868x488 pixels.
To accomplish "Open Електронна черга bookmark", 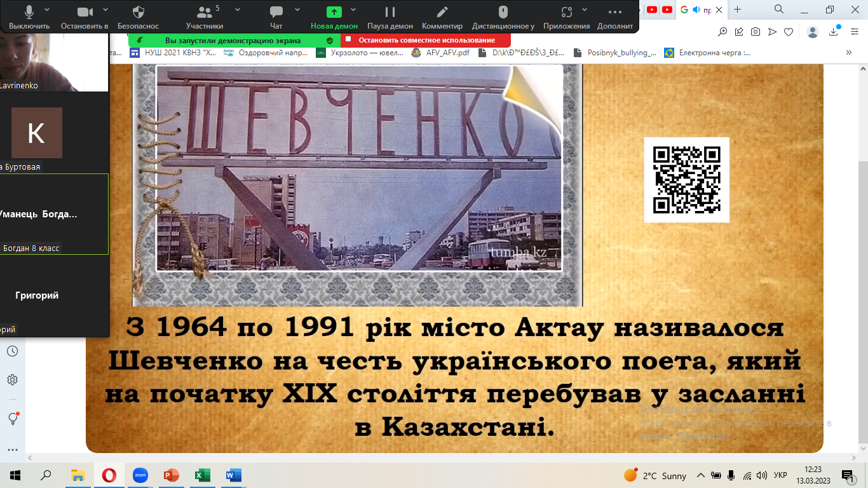I will pos(707,53).
